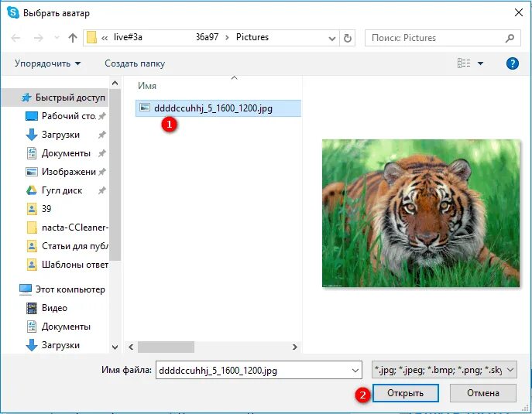Image resolution: width=532 pixels, height=414 pixels.
Task: Click the live#3a breadcrumb segment
Action: (x=128, y=37)
